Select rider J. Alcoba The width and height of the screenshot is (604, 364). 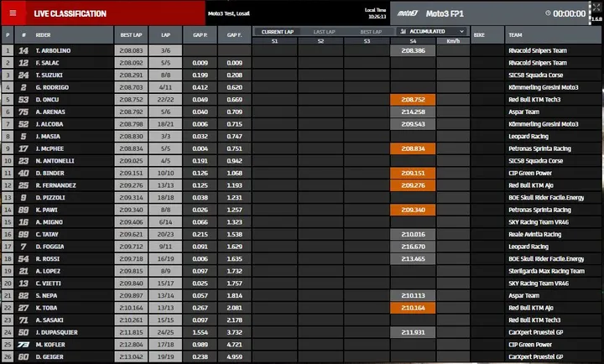[49, 124]
